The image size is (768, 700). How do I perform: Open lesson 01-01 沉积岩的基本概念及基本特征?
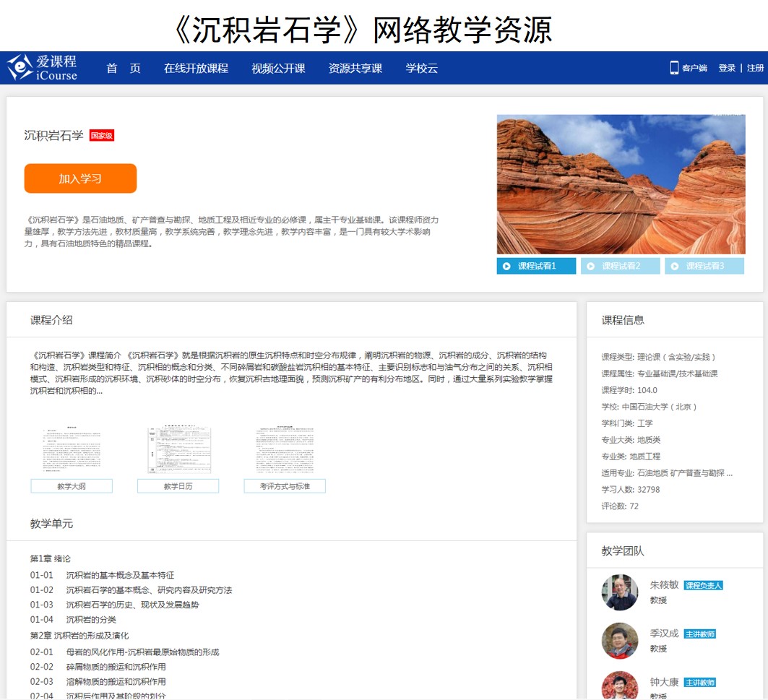pyautogui.click(x=120, y=575)
